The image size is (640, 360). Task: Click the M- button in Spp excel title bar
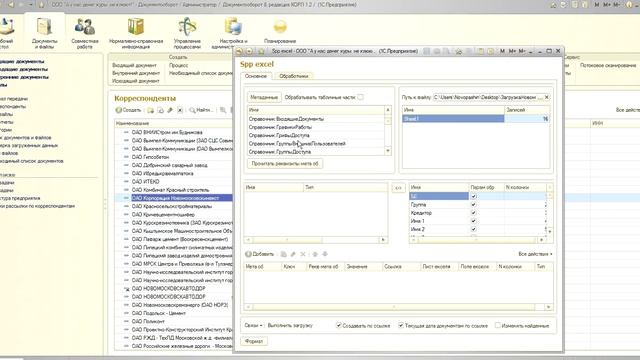pyautogui.click(x=522, y=51)
